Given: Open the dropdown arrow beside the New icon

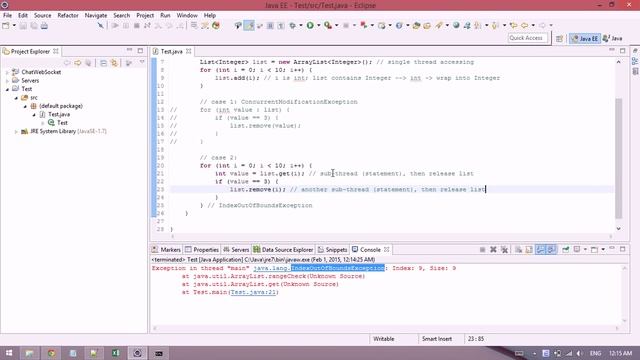Looking at the screenshot, I should [14, 25].
